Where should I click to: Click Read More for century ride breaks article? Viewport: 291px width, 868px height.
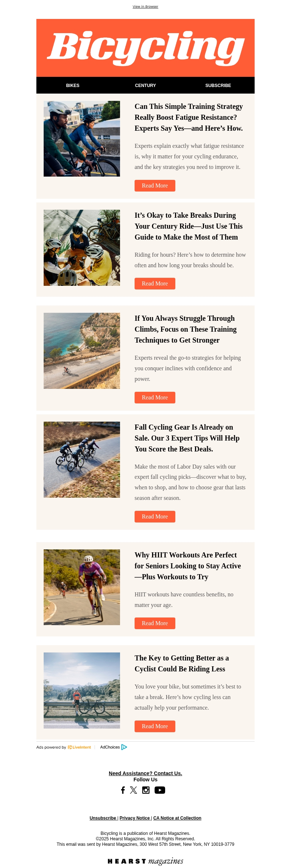pos(155,283)
